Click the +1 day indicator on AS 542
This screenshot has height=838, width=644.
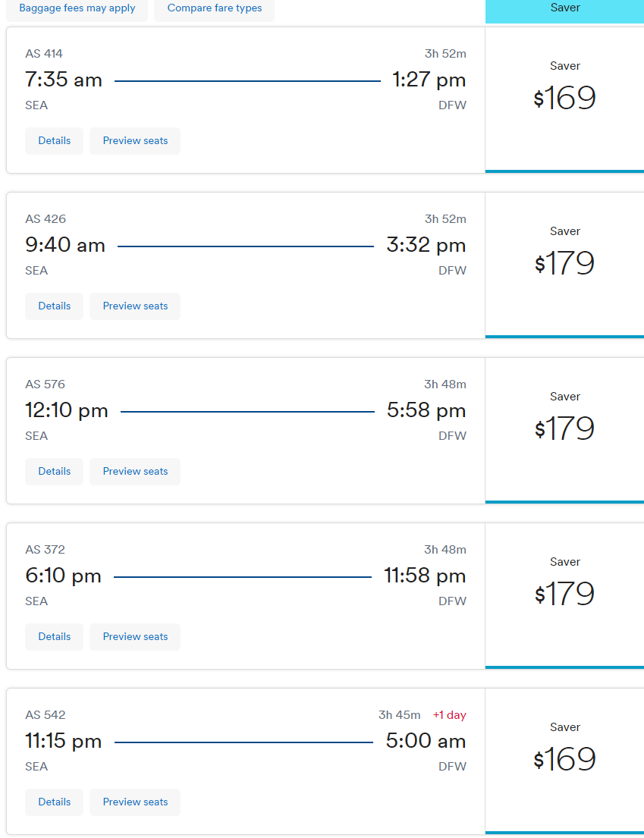coord(450,714)
